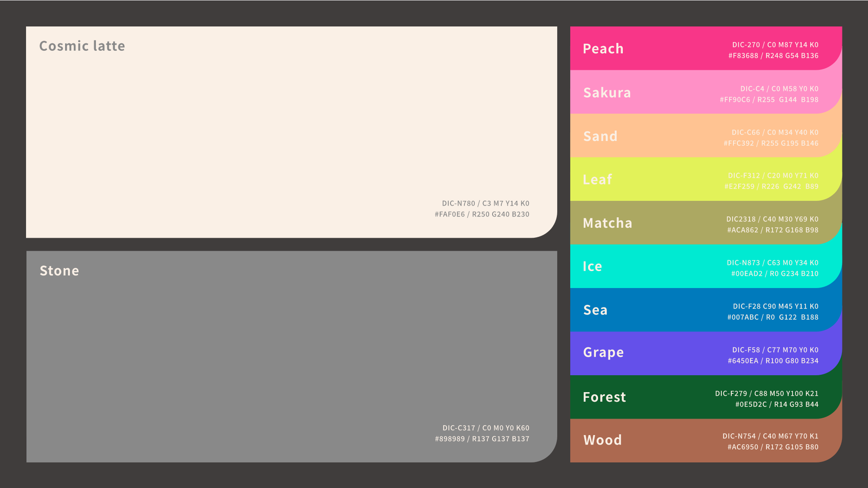Screen dimensions: 868x488
Task: Click the #F83688 hex code text
Action: [743, 56]
